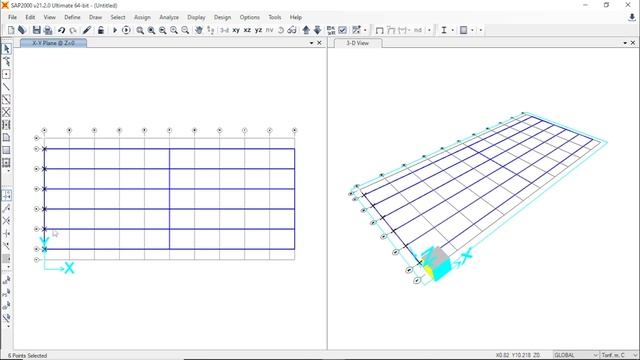
Task: Click the pencil Refresh Window icon
Action: click(x=87, y=30)
